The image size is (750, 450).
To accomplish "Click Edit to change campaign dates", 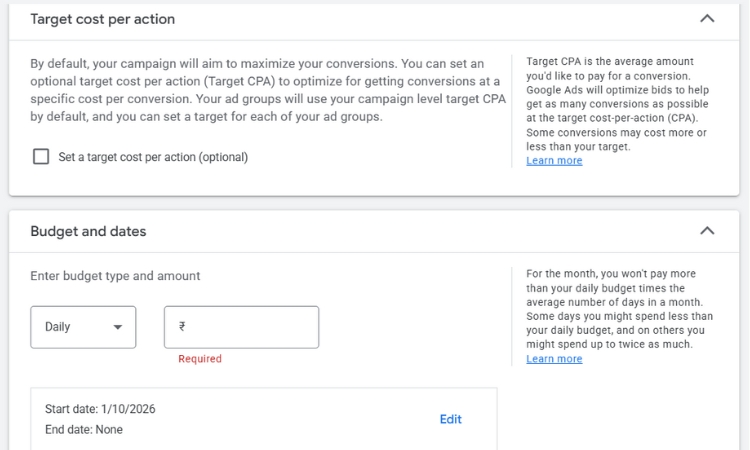I will click(x=451, y=419).
